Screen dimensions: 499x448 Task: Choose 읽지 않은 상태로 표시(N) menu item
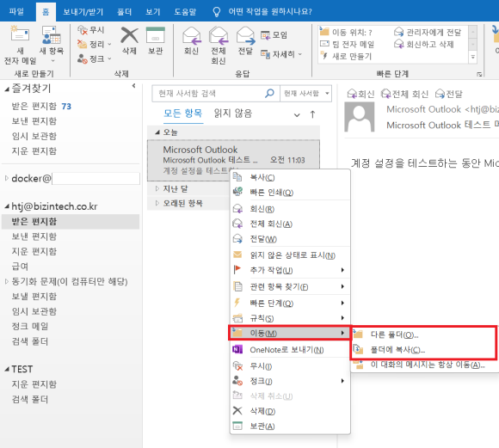(290, 255)
